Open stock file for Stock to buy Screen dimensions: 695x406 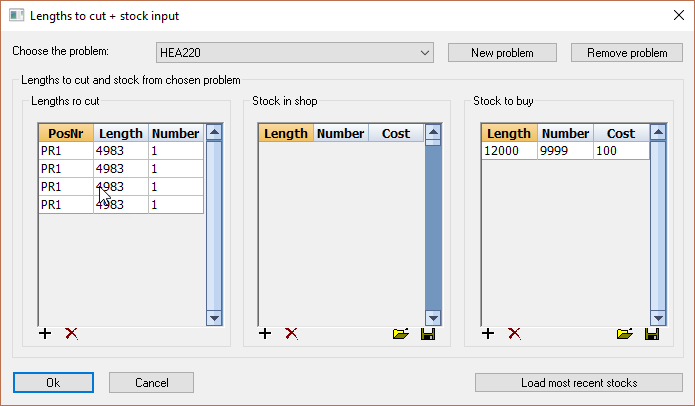(625, 334)
